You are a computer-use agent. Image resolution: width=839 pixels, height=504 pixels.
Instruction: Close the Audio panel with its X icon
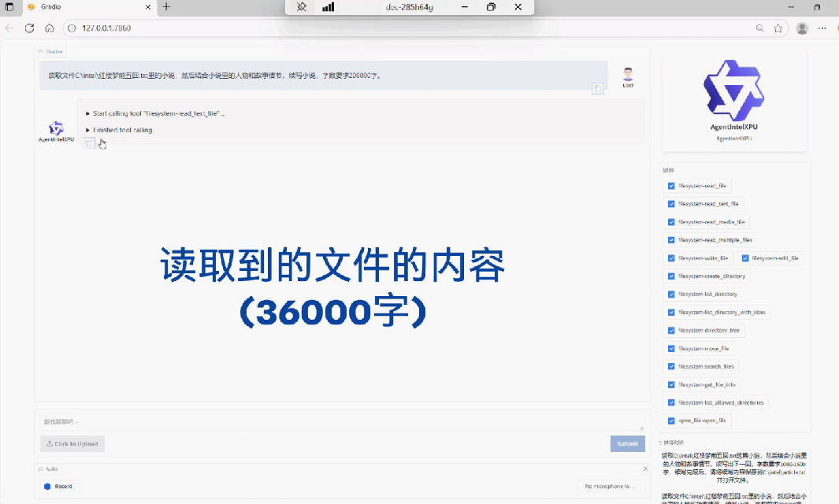pos(645,469)
